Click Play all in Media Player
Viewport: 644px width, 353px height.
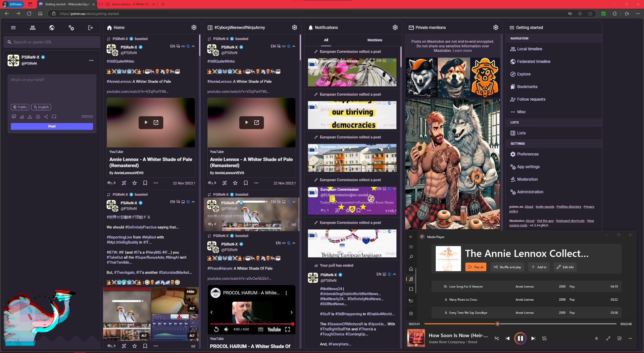point(476,267)
